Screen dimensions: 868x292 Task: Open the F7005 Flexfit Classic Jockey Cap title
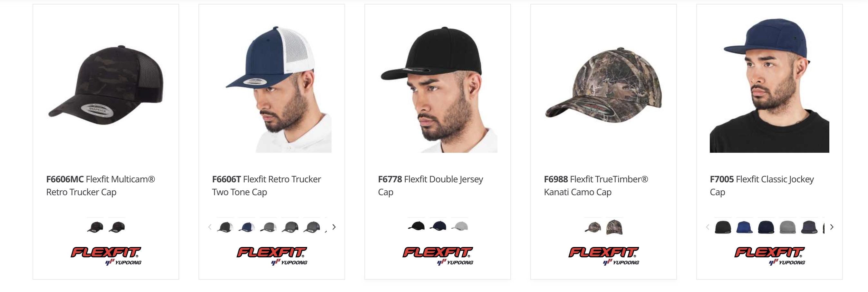point(762,185)
